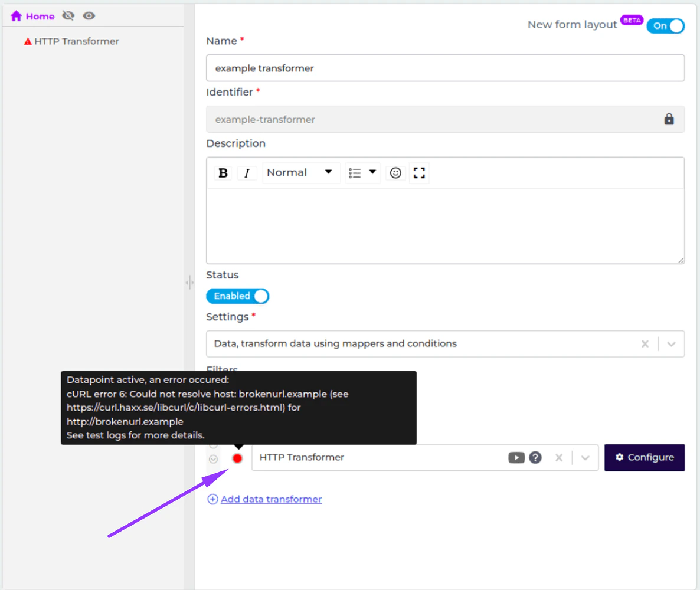Apply bold formatting in the Description editor
Image resolution: width=700 pixels, height=590 pixels.
(x=223, y=173)
